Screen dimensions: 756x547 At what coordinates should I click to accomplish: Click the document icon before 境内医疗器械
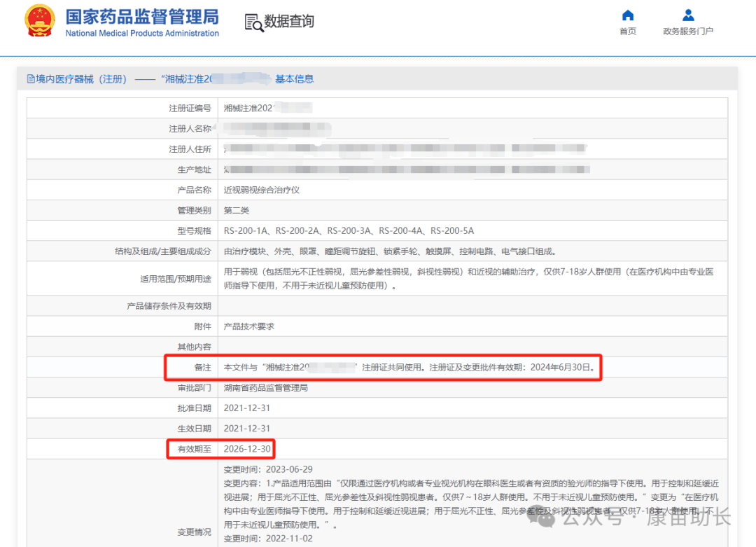tap(31, 79)
